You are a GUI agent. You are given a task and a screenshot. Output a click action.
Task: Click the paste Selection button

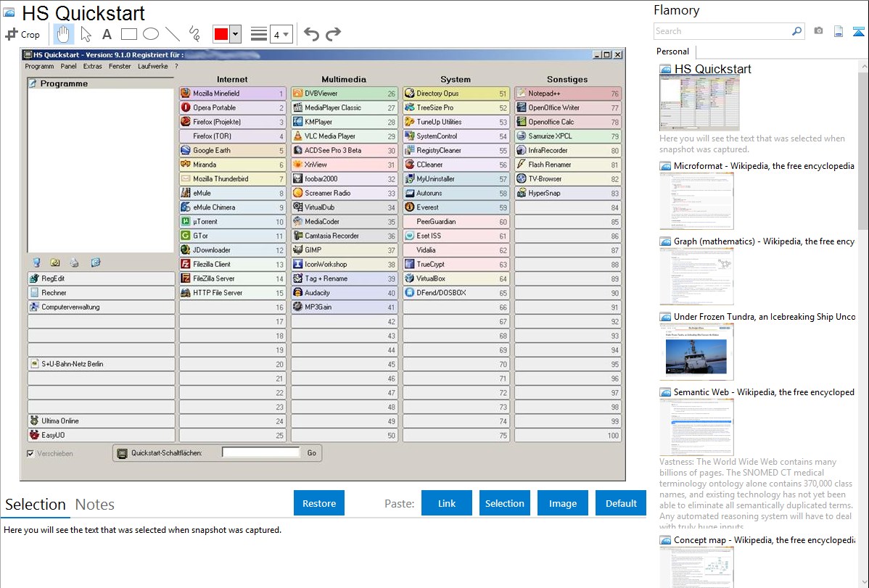point(504,503)
